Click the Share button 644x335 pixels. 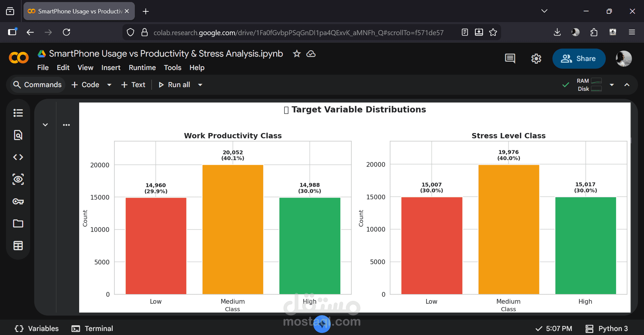579,59
